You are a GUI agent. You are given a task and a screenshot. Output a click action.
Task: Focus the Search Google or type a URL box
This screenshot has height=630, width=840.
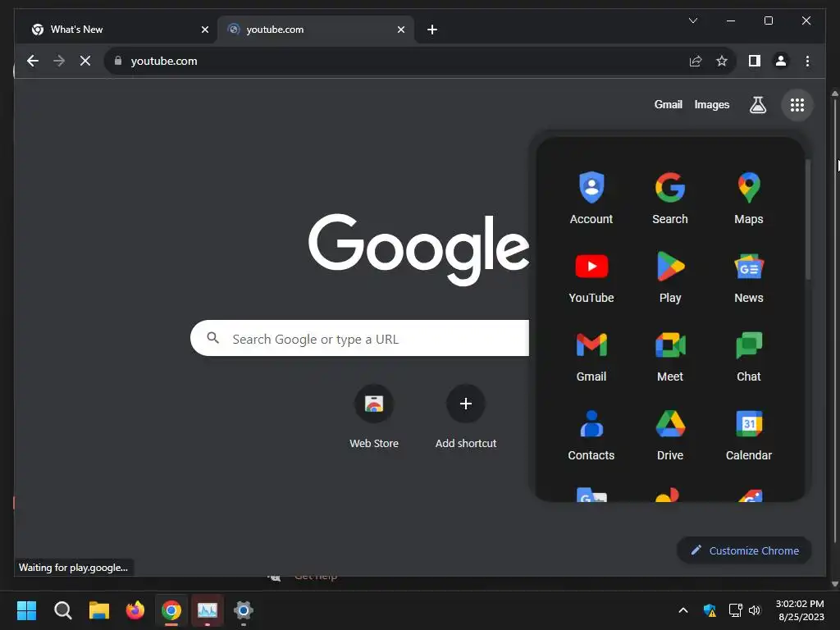click(x=359, y=339)
